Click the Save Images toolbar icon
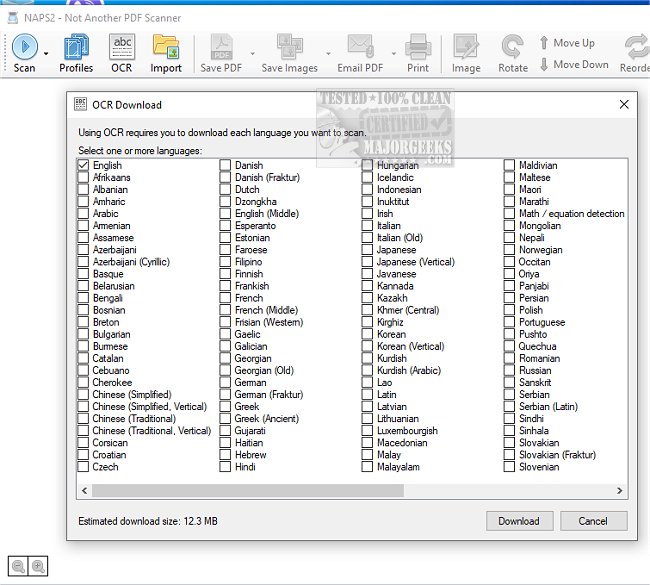Screen dimensions: 650x585 click(x=290, y=53)
